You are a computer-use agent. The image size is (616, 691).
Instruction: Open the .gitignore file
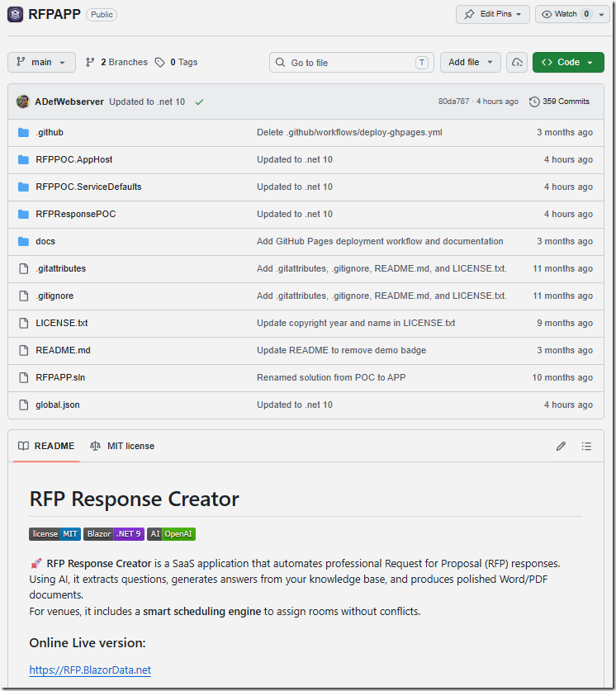pos(54,296)
